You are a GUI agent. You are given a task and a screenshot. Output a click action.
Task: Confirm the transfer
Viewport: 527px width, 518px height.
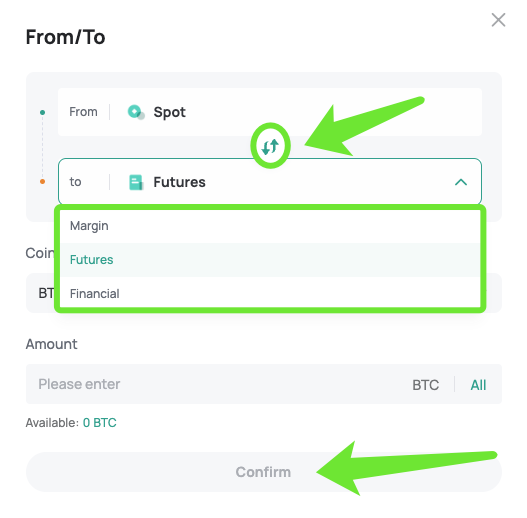point(264,472)
